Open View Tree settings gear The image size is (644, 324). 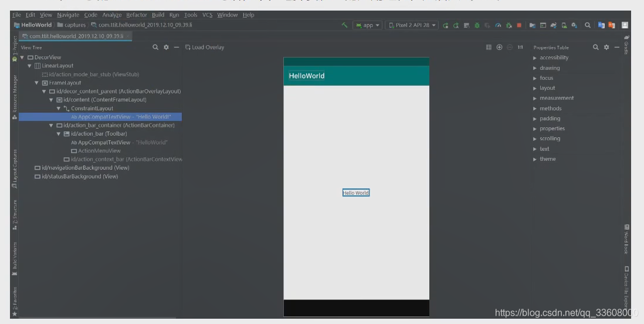pyautogui.click(x=166, y=48)
